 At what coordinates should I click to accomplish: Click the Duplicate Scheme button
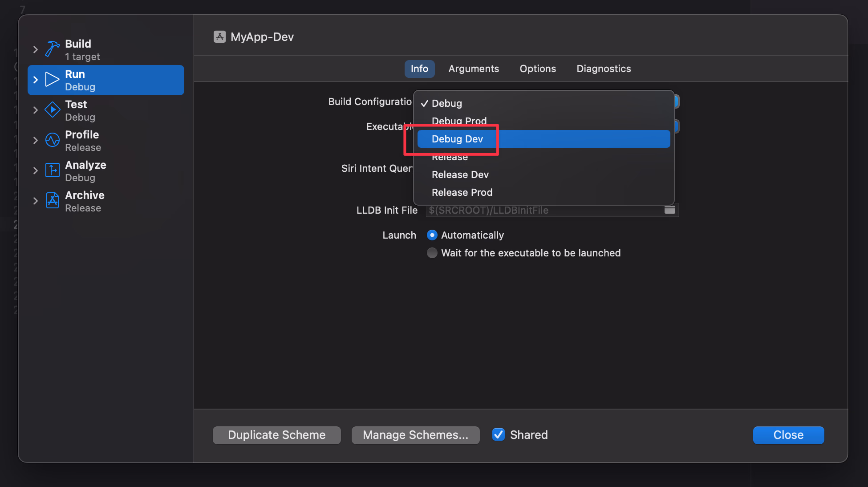(276, 435)
